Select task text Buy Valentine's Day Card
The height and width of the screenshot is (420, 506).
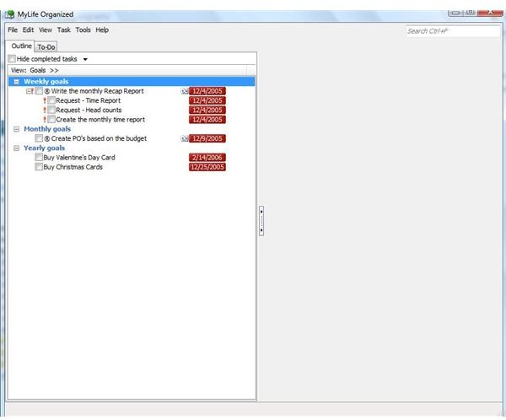(79, 158)
